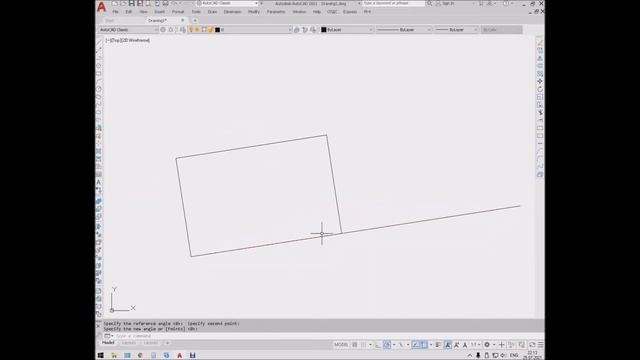This screenshot has width=640, height=360.
Task: Select the Hatch draw tool
Action: coord(99,151)
